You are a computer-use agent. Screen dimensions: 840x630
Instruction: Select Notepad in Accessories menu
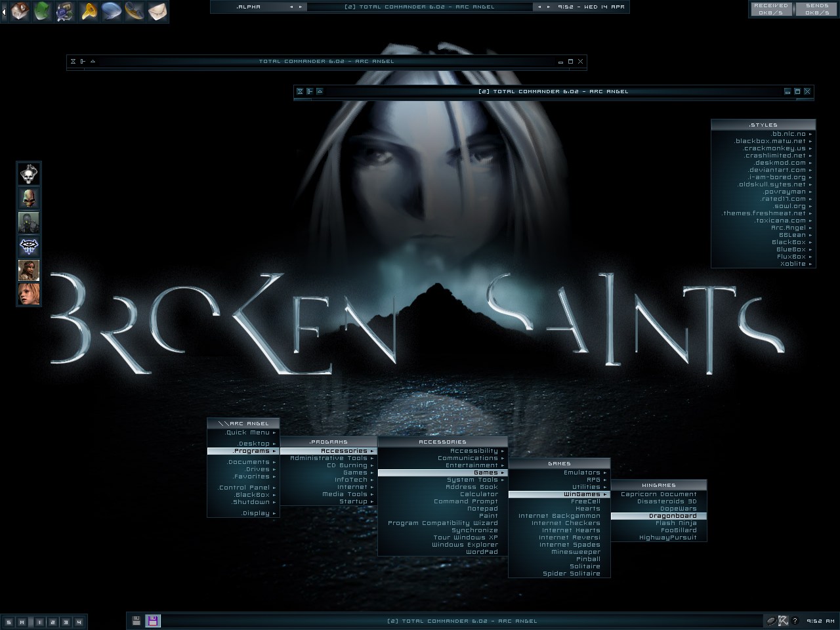(x=442, y=509)
